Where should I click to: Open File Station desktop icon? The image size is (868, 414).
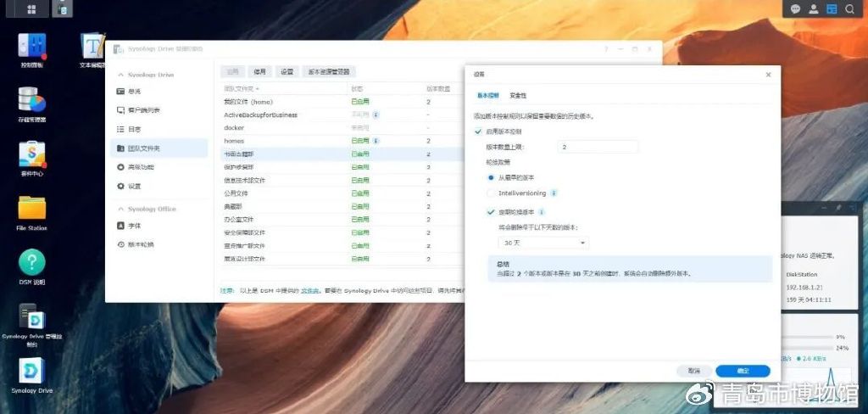click(x=32, y=209)
